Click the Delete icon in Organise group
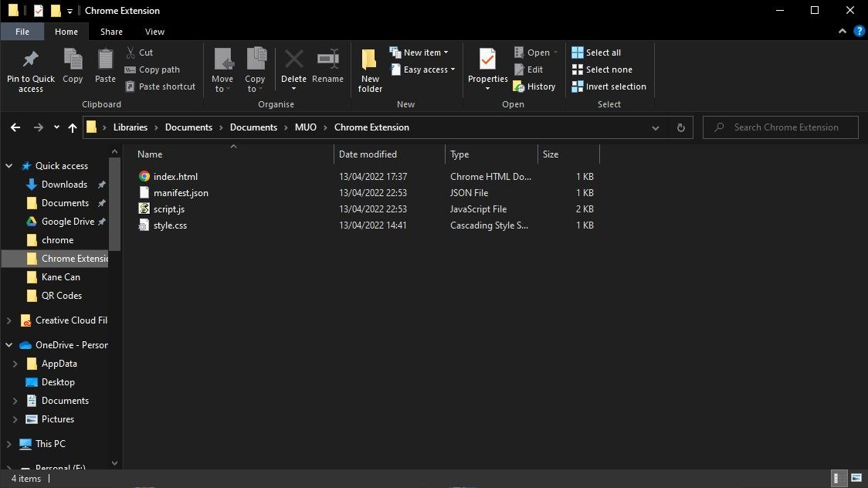This screenshot has width=868, height=488. coord(293,60)
